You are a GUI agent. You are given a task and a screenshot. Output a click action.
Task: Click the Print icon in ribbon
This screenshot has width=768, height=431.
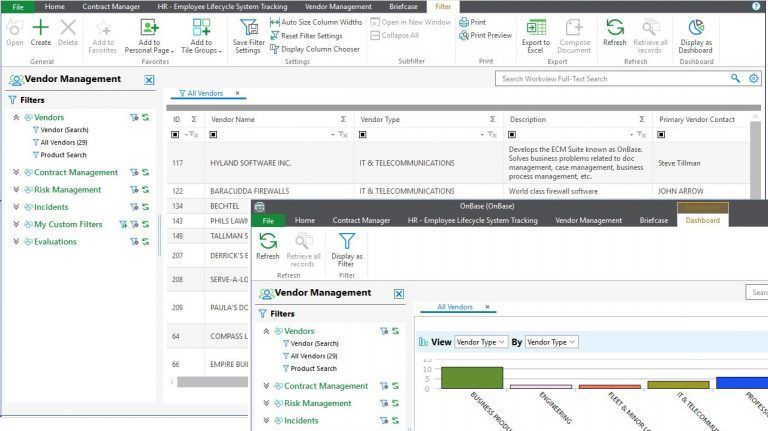(473, 22)
